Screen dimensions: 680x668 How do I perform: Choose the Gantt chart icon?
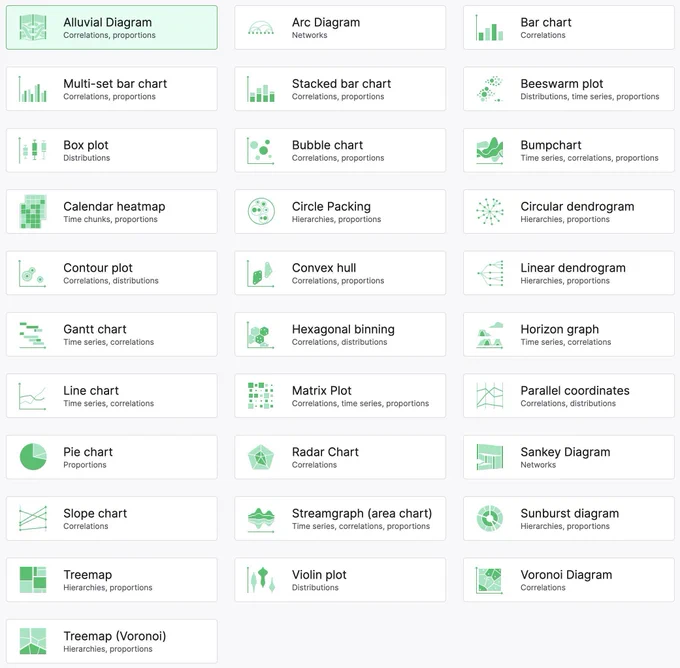(x=33, y=335)
